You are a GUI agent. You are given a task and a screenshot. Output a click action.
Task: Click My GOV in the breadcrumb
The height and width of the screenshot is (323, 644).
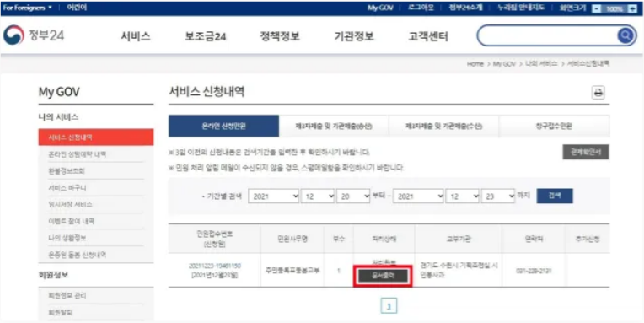tap(504, 64)
